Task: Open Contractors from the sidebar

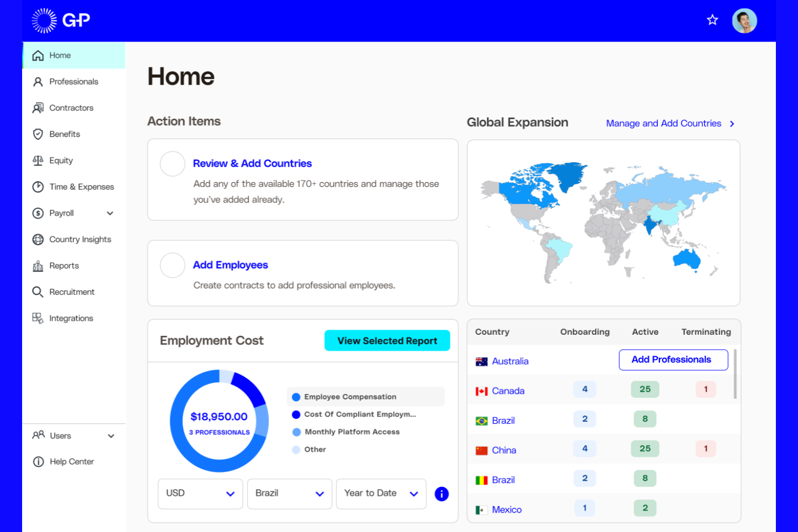Action: tap(38, 107)
